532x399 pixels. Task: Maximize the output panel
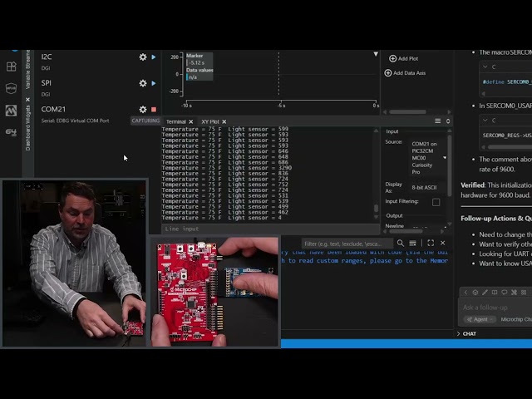click(431, 243)
